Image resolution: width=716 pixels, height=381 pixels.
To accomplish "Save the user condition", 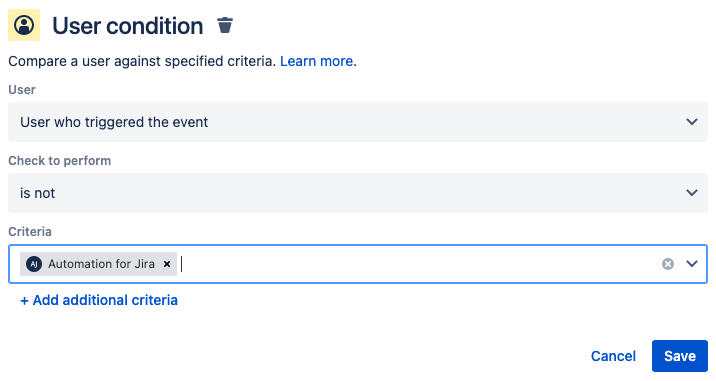I will (679, 356).
